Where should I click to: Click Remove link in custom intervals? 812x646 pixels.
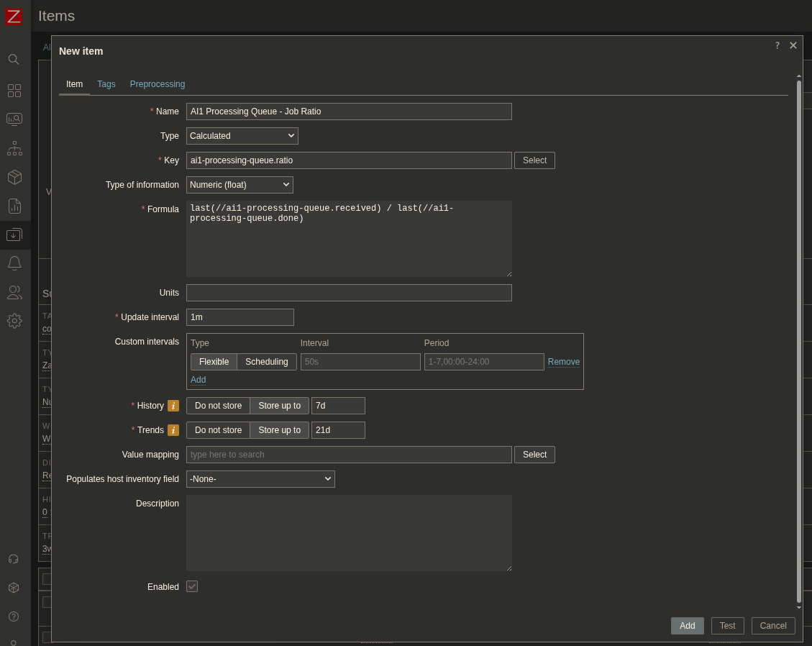point(563,362)
